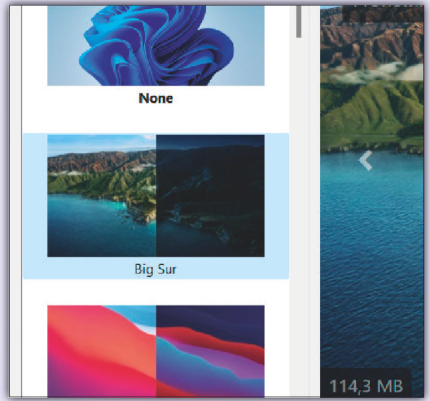The width and height of the screenshot is (430, 401).
Task: Click the dark overlay label atop the preview
Action: (383, 14)
